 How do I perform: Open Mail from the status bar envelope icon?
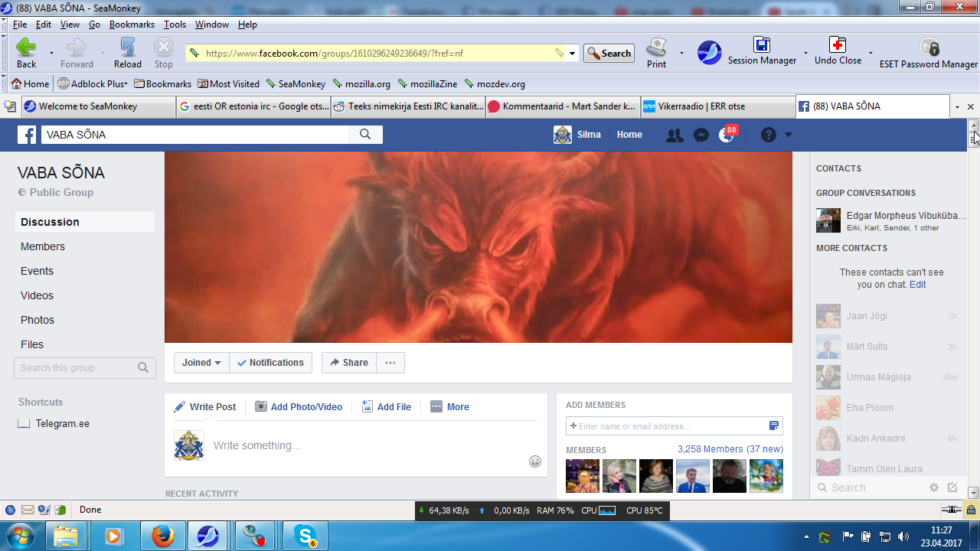[x=28, y=510]
